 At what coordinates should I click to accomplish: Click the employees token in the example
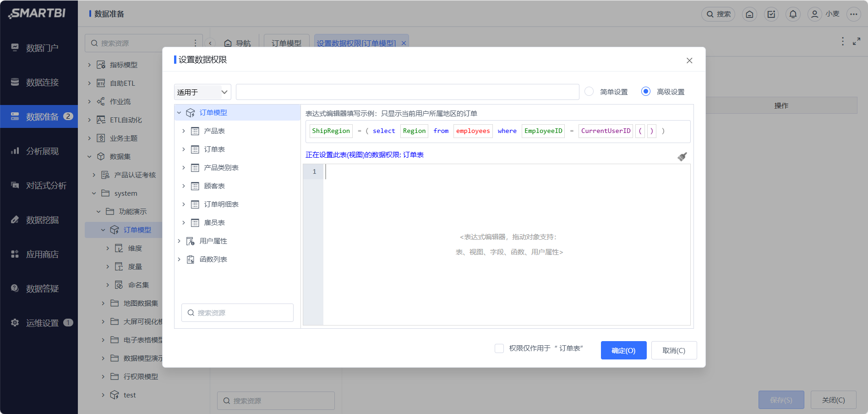[473, 131]
